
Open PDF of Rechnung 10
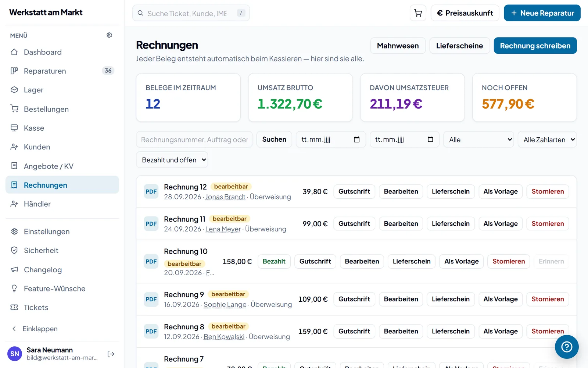(151, 262)
